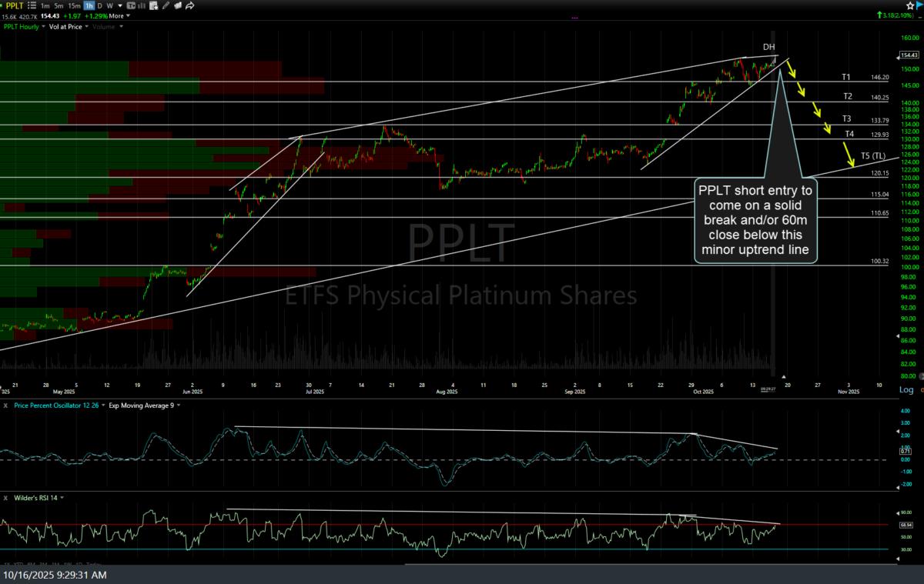Select the W weekly timeframe tab
The image size is (924, 584).
click(110, 5)
